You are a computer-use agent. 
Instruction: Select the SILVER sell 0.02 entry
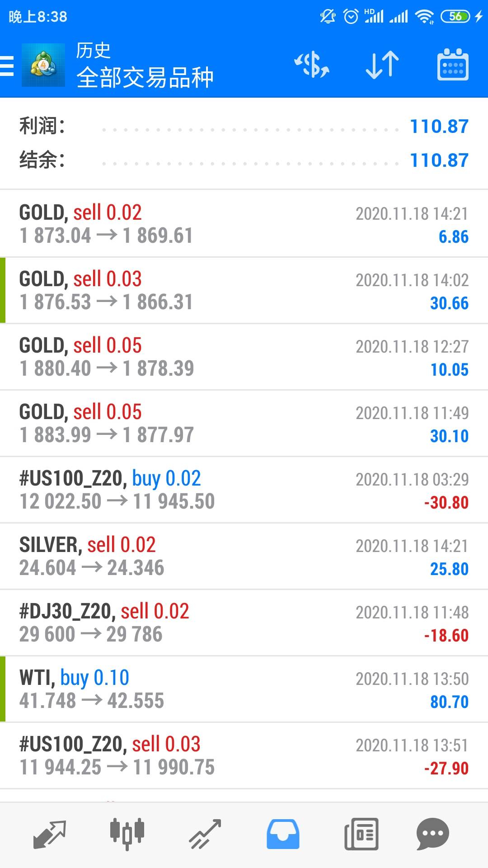point(244,556)
